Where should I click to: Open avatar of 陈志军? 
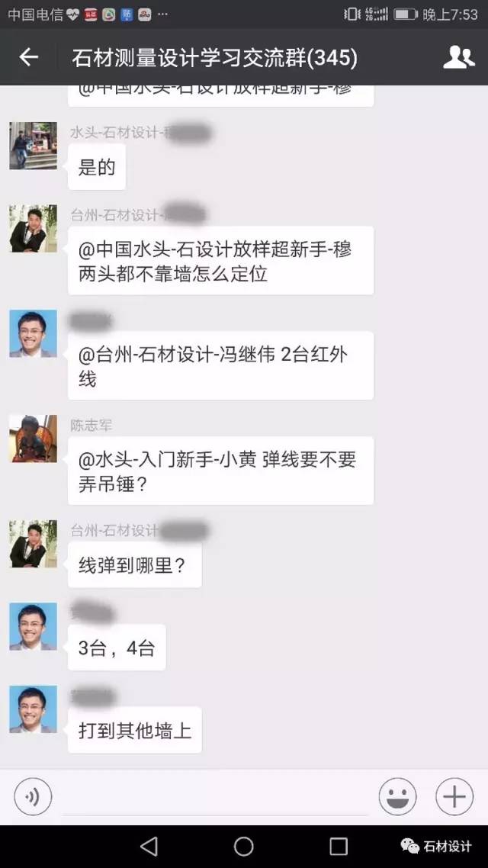pos(34,439)
